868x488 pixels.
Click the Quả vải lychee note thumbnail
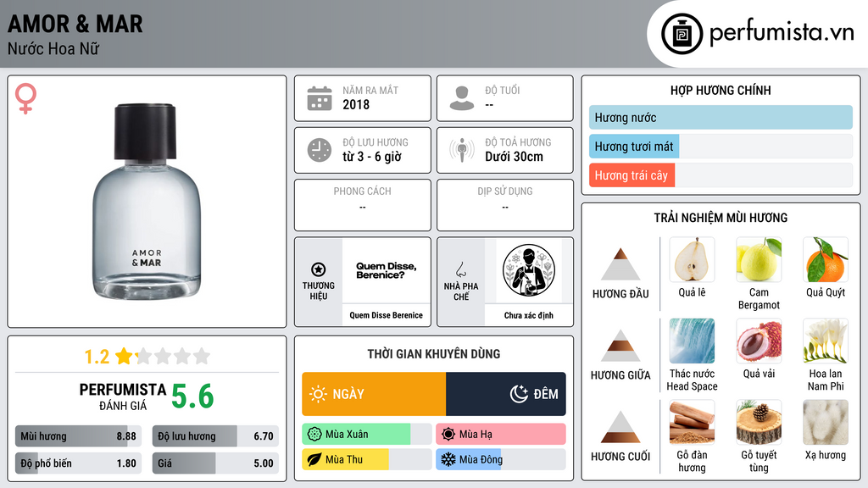(x=759, y=341)
